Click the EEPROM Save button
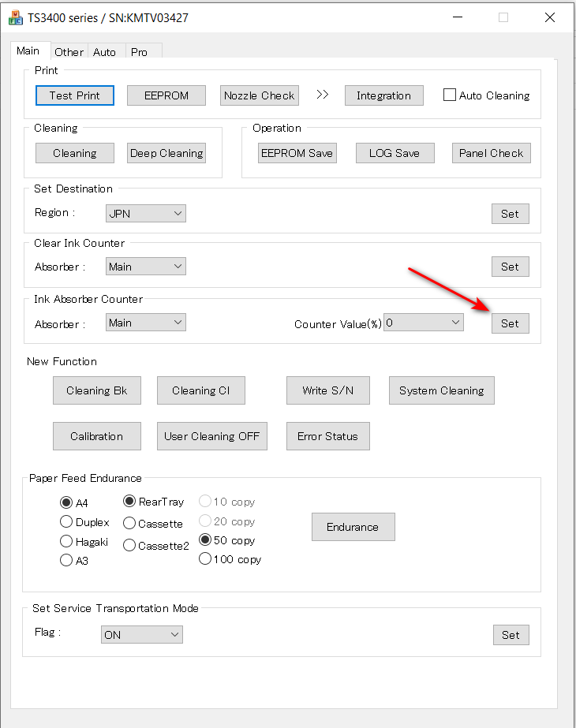The width and height of the screenshot is (576, 728). 297,153
